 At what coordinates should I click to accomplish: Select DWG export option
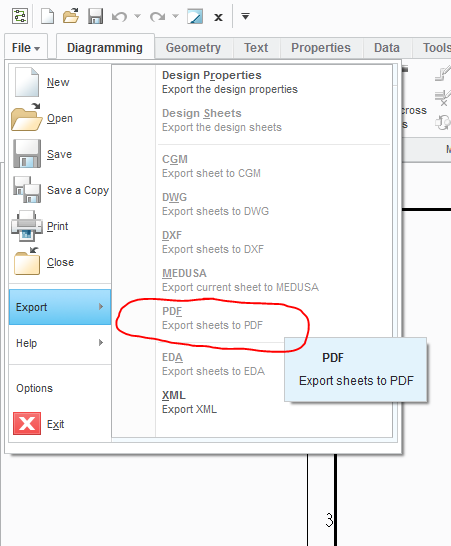(274, 204)
